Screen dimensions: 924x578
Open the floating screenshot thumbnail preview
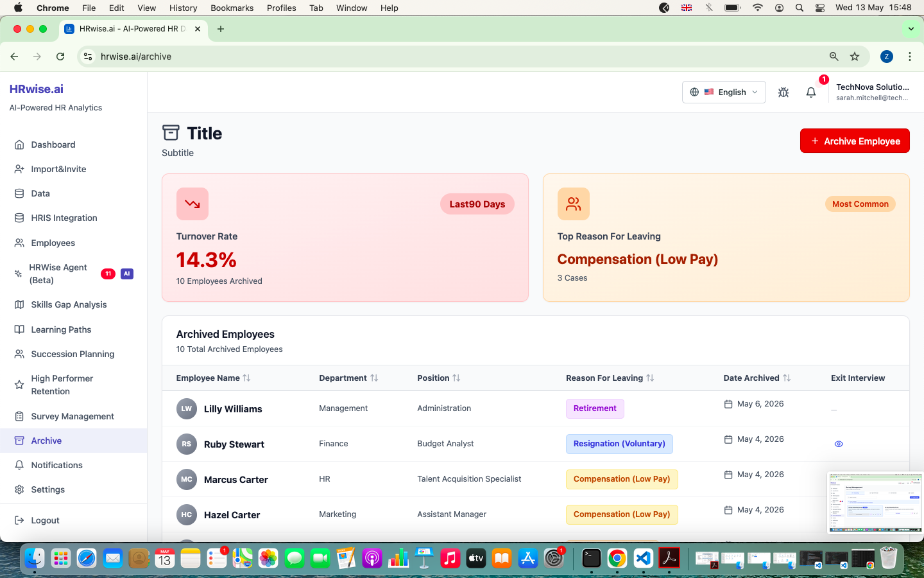pos(875,502)
